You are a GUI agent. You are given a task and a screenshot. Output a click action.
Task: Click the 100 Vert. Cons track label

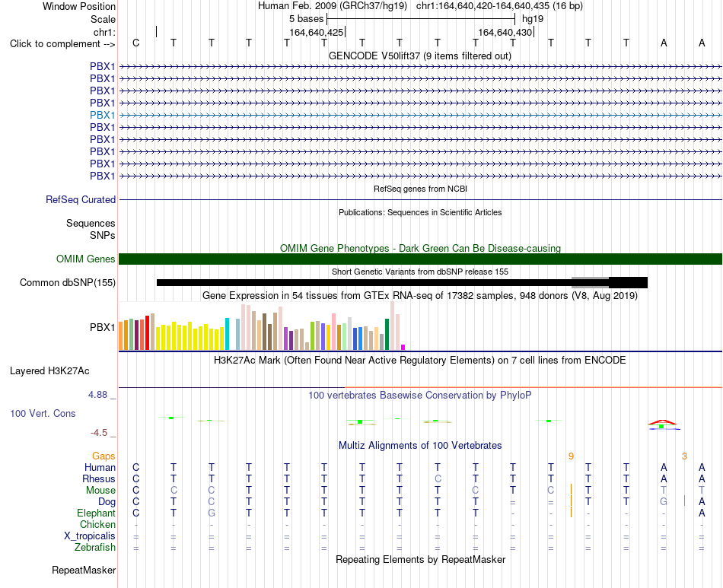[x=43, y=413]
